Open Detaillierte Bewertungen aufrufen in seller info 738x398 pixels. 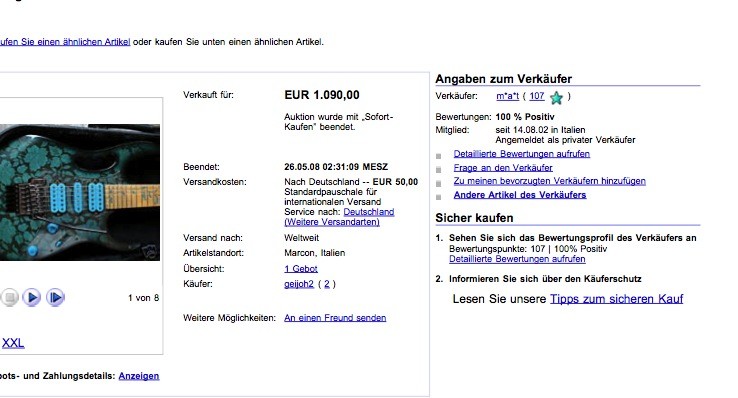coord(521,154)
